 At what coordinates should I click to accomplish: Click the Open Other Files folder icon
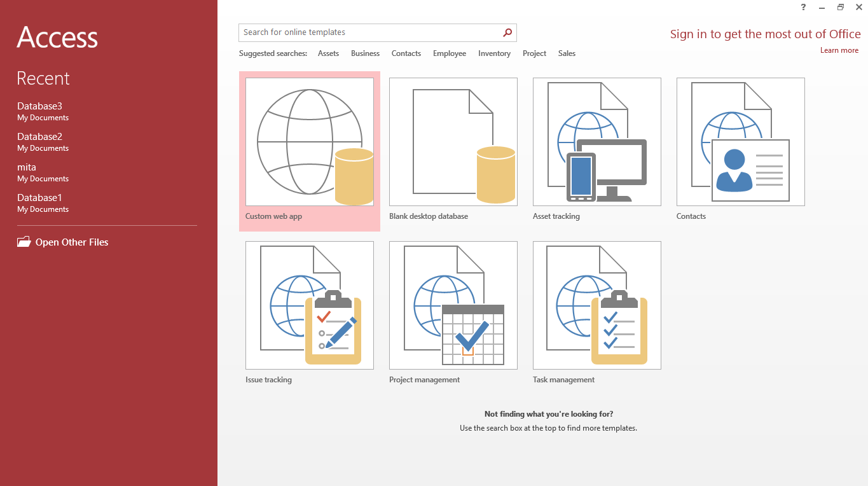pos(24,242)
